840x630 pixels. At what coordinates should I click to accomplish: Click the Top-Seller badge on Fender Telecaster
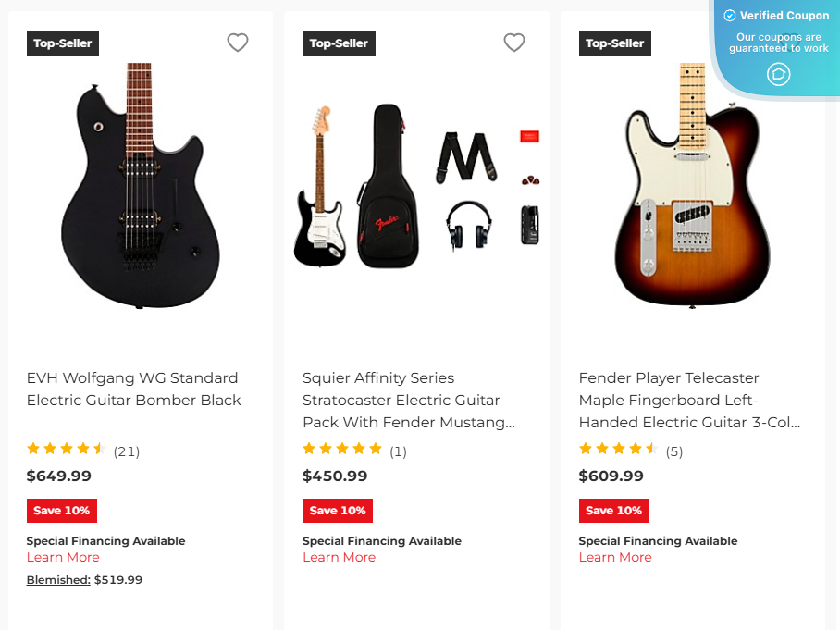pos(614,43)
